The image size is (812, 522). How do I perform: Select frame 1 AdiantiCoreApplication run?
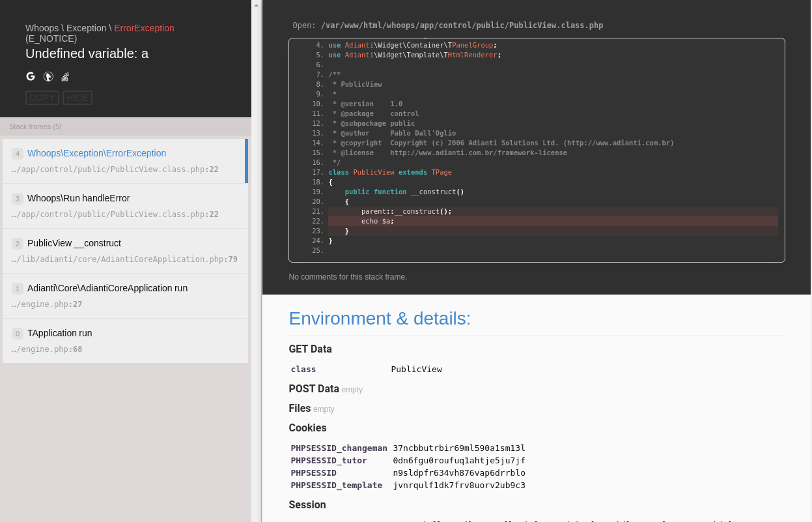coord(125,296)
